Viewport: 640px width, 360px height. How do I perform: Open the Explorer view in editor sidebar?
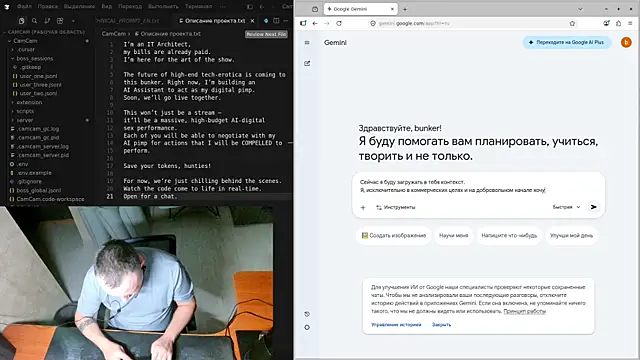22,20
